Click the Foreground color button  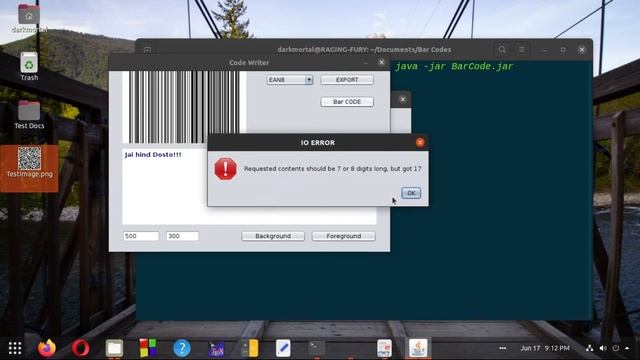tap(343, 236)
